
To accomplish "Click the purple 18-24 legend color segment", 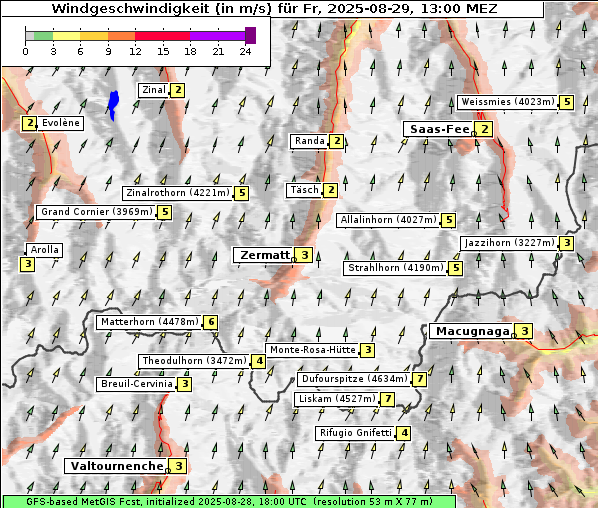I will (217, 36).
